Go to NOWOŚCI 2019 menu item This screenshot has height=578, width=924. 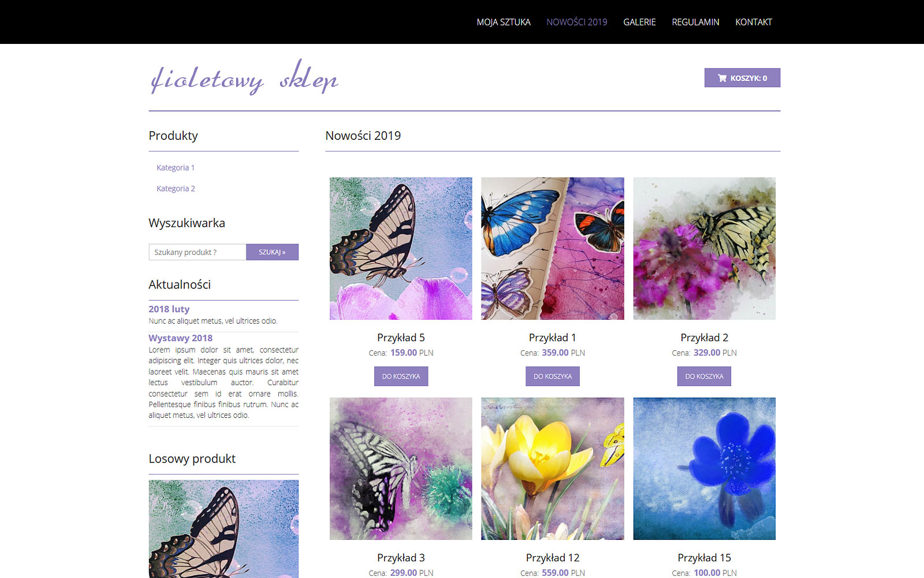(x=577, y=22)
